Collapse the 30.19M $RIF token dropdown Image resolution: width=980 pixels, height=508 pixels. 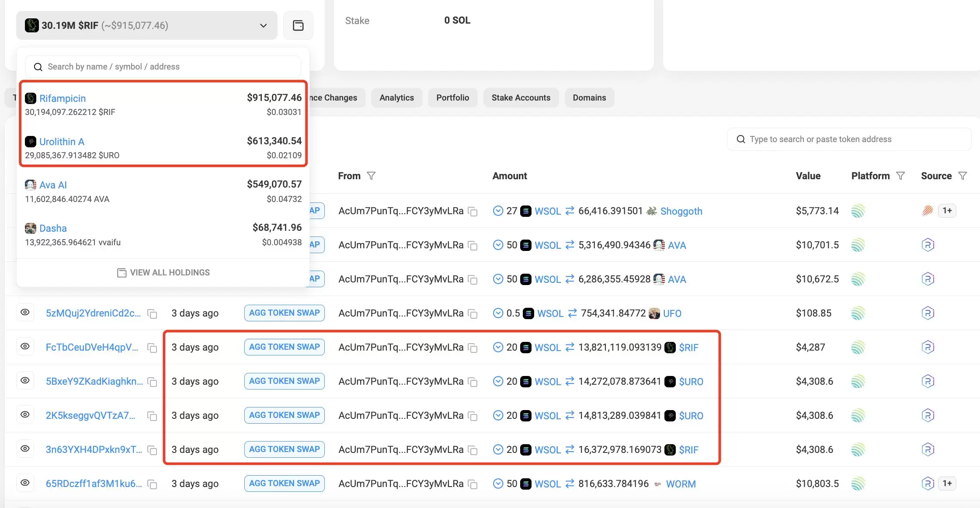click(263, 25)
